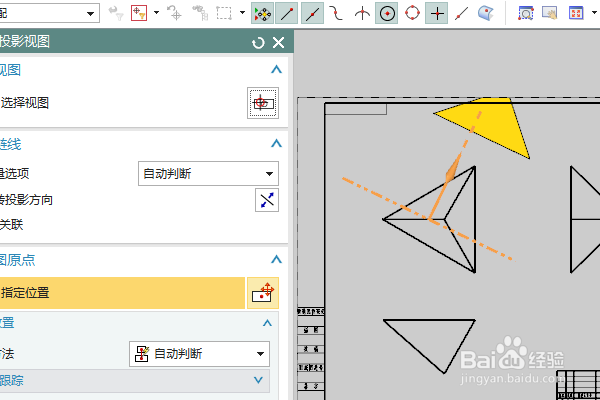
Task: Open the 方法 自动判断 dropdown
Action: pos(199,354)
